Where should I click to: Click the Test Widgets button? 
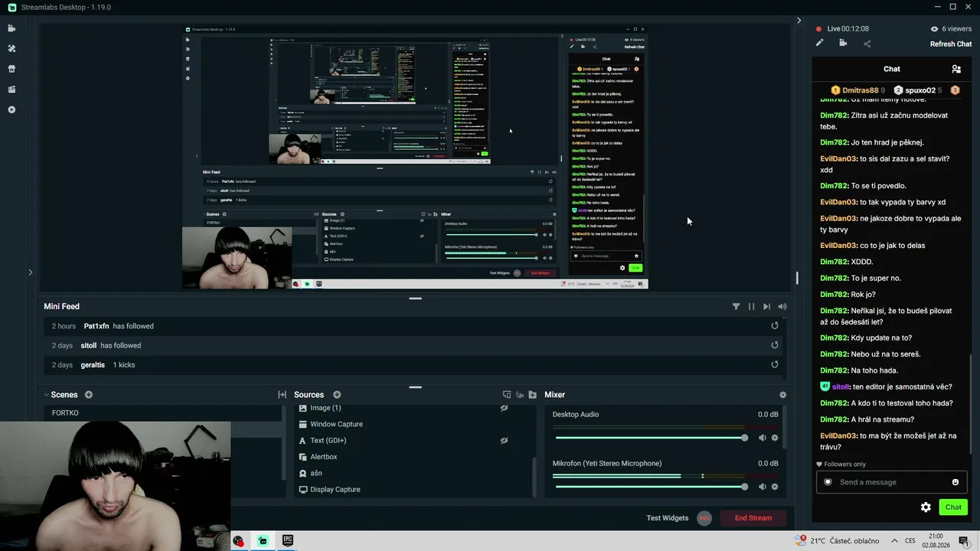click(x=668, y=518)
